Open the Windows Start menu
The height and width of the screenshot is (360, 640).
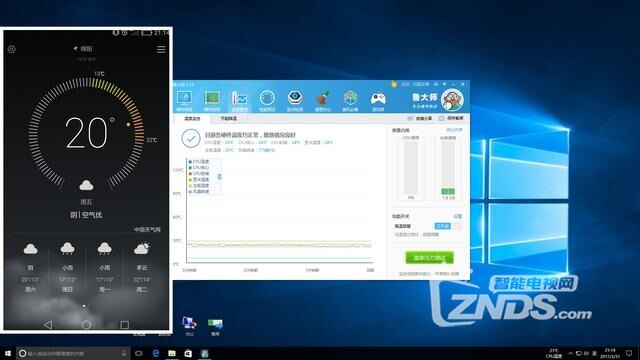pos(8,353)
